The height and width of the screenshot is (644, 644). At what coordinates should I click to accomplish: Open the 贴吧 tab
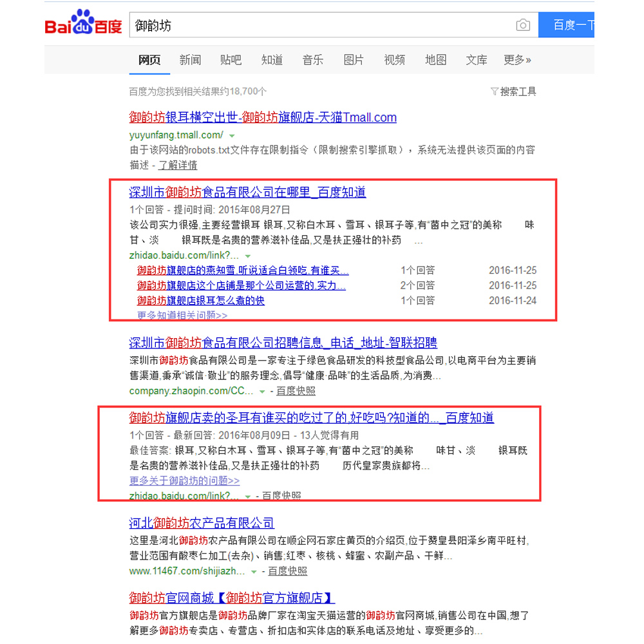tap(231, 60)
